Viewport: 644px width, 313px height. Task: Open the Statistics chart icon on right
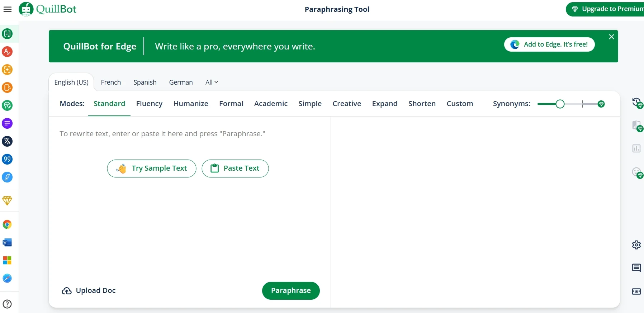click(x=636, y=148)
